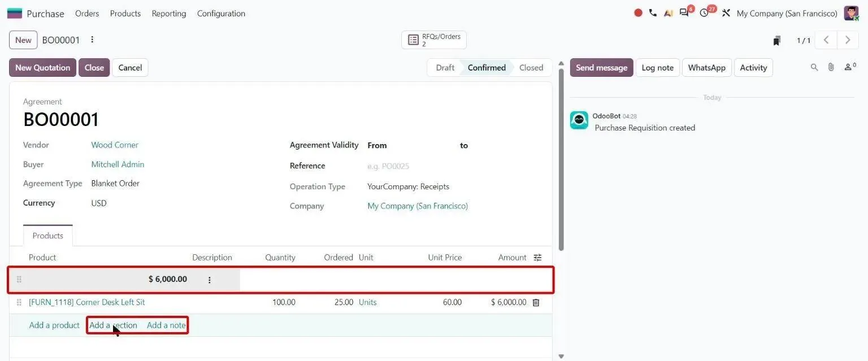Screen dimensions: 868x361
Task: Open attachments paperclip icon
Action: point(831,67)
